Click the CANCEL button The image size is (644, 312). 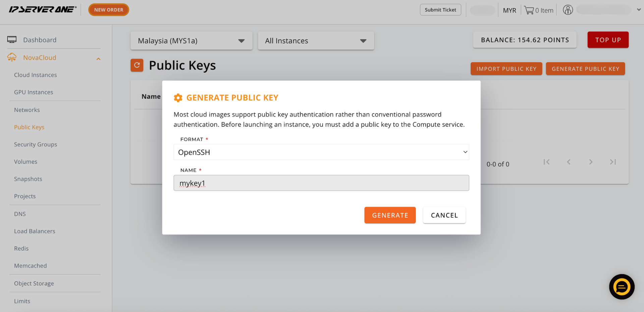coord(444,215)
